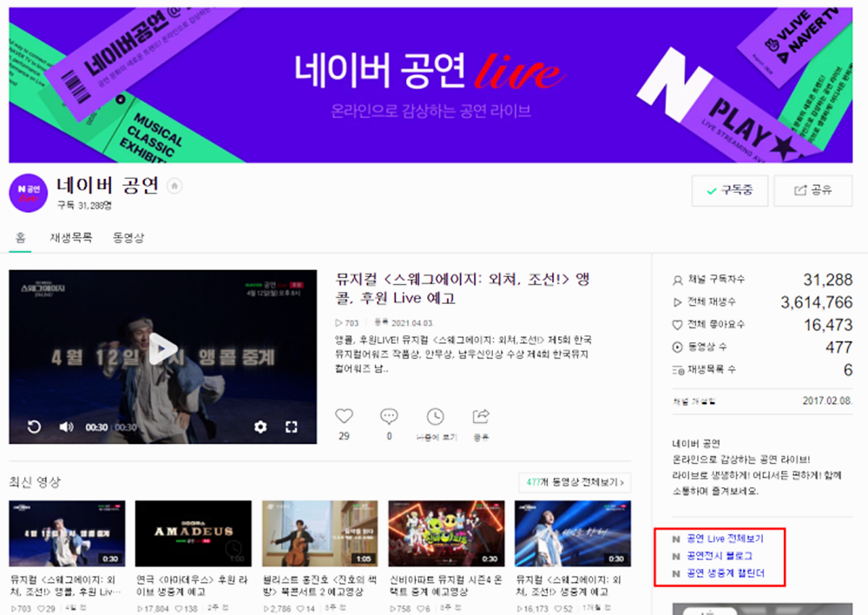The image size is (868, 615).
Task: Open the AMADEUS video thumbnail
Action: [194, 533]
